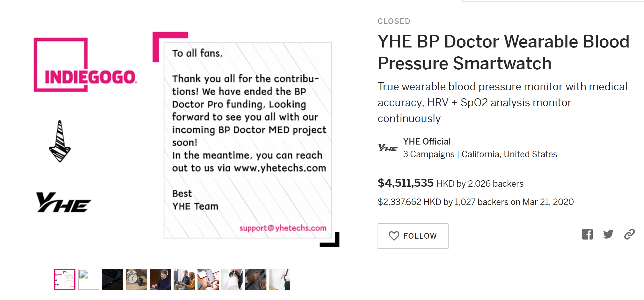Select the man with suspenders thumbnail
The image size is (644, 300).
click(280, 279)
